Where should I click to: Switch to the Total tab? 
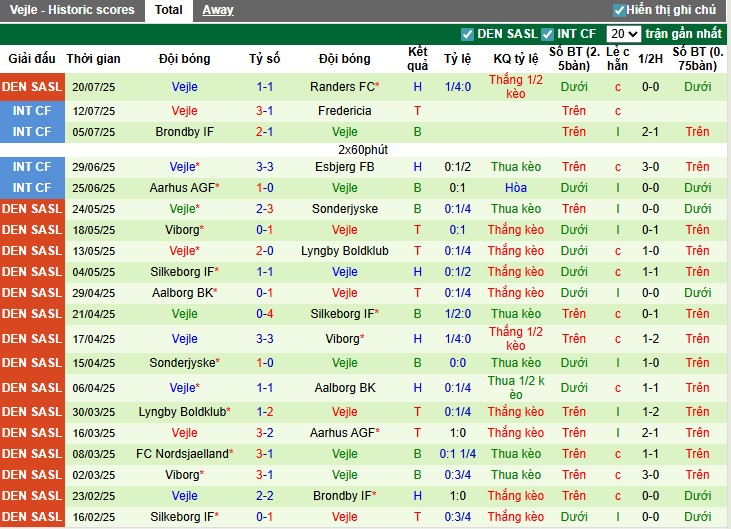pos(169,10)
